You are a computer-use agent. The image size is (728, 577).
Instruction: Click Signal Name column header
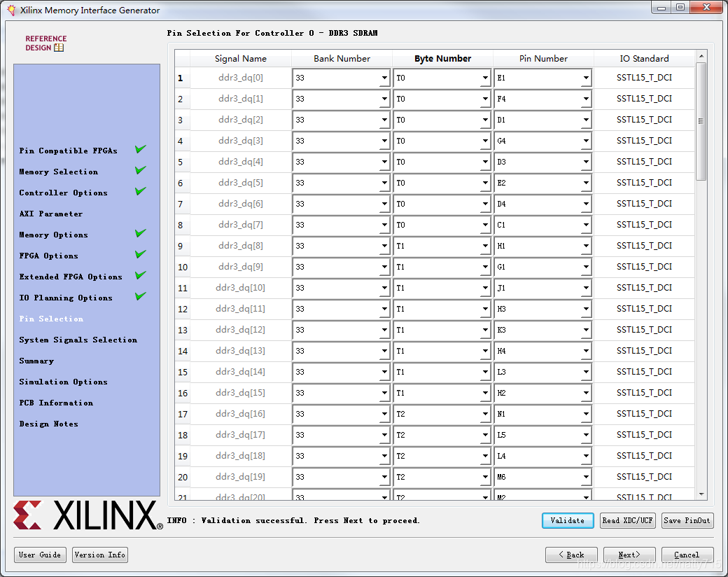[241, 59]
